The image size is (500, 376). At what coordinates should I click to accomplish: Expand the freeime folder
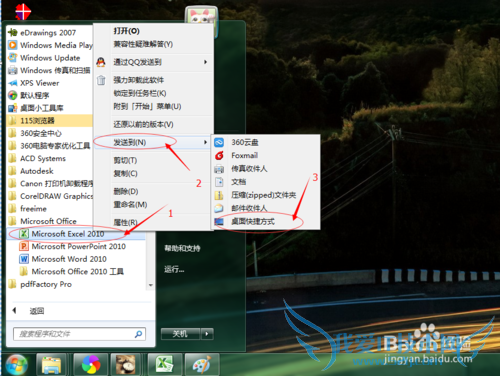[x=27, y=209]
